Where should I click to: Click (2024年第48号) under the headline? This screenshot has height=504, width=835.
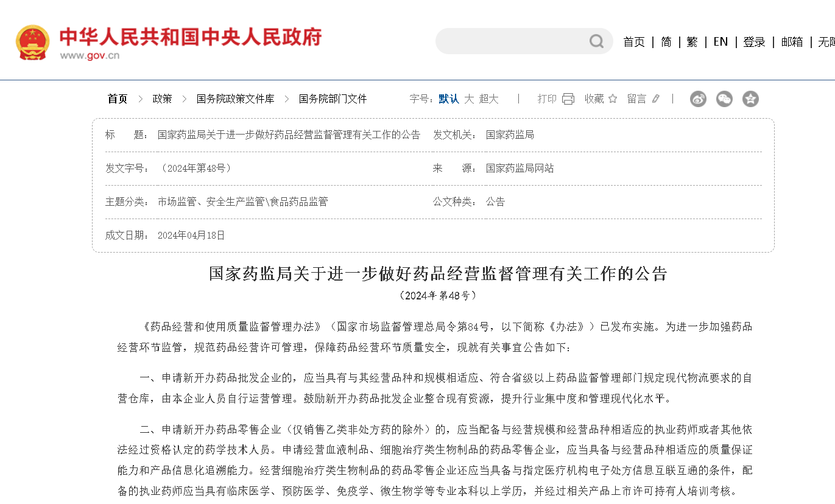(438, 296)
